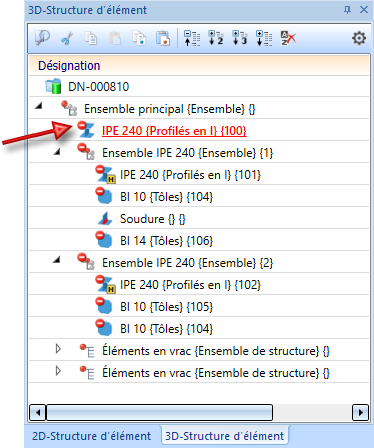Expand all levels with the down-arrow icon

[264, 38]
